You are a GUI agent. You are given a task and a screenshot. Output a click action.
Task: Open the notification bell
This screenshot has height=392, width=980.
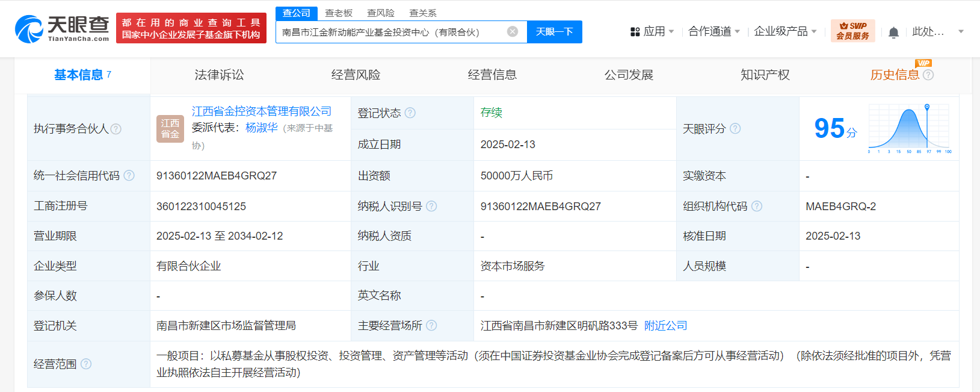click(893, 33)
